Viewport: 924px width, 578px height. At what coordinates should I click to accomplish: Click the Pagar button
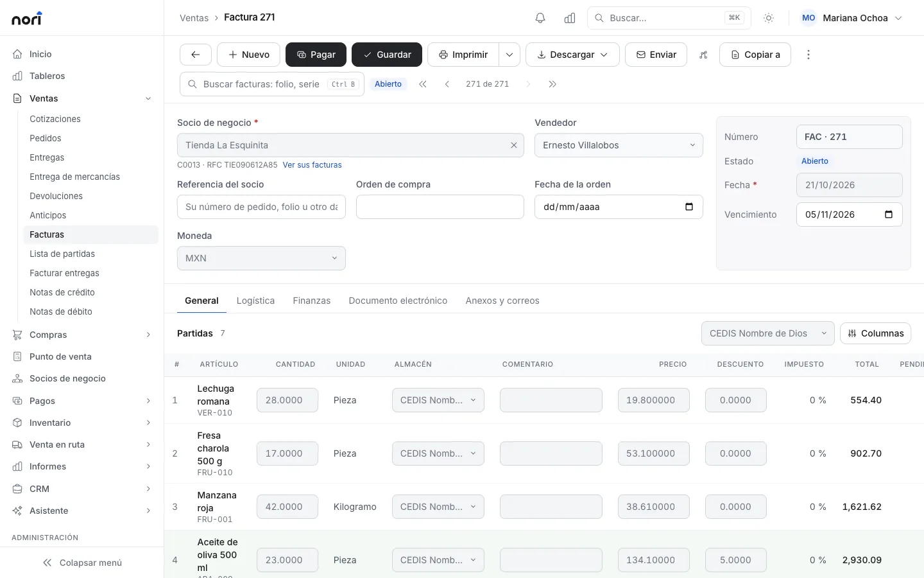tap(316, 55)
